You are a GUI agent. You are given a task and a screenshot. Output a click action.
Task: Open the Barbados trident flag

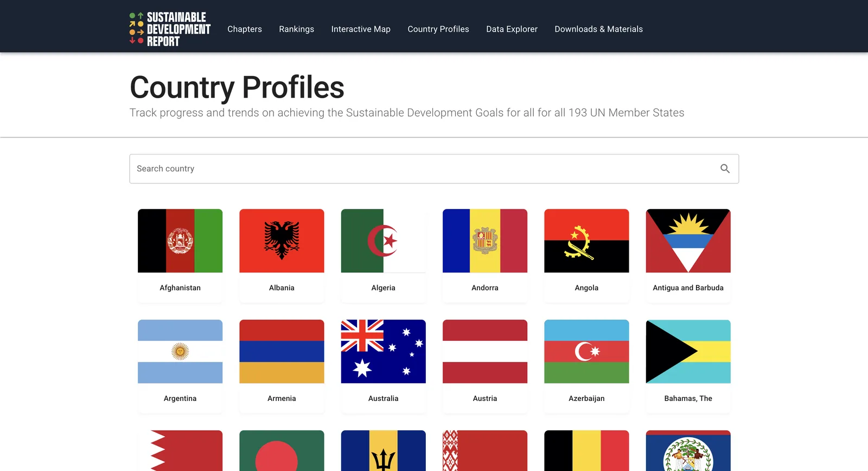point(383,451)
